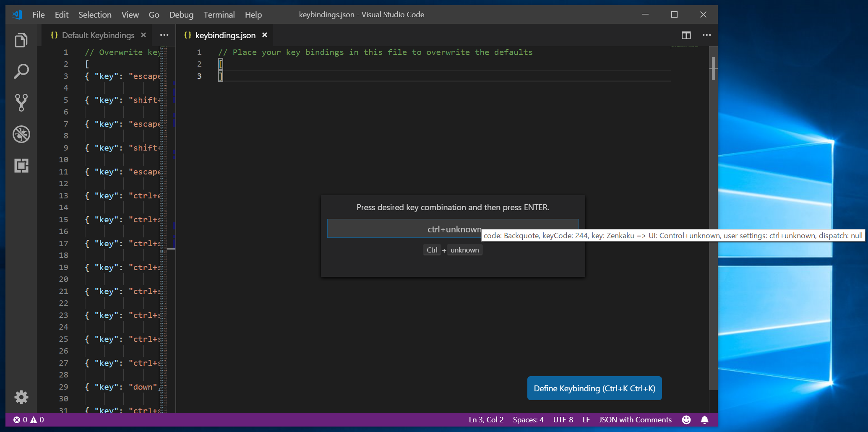Open the Selection menu

pos(95,14)
